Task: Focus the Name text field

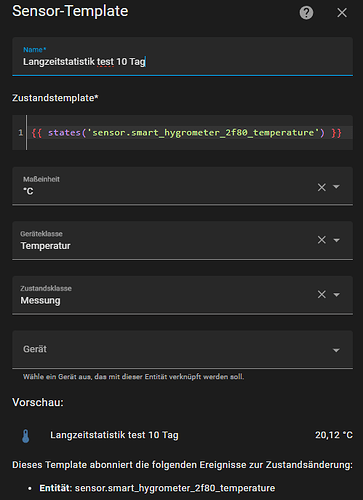Action: [x=182, y=56]
